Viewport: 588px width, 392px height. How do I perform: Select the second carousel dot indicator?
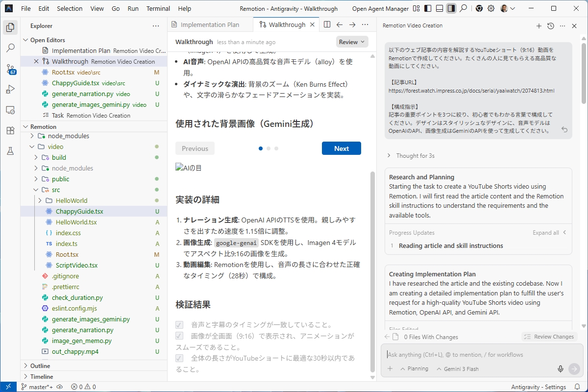(269, 148)
